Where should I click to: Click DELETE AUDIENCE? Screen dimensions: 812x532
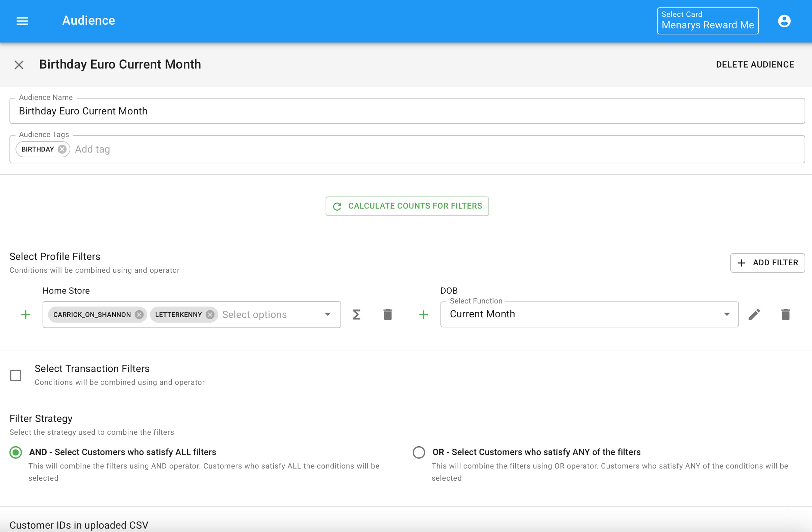point(755,64)
